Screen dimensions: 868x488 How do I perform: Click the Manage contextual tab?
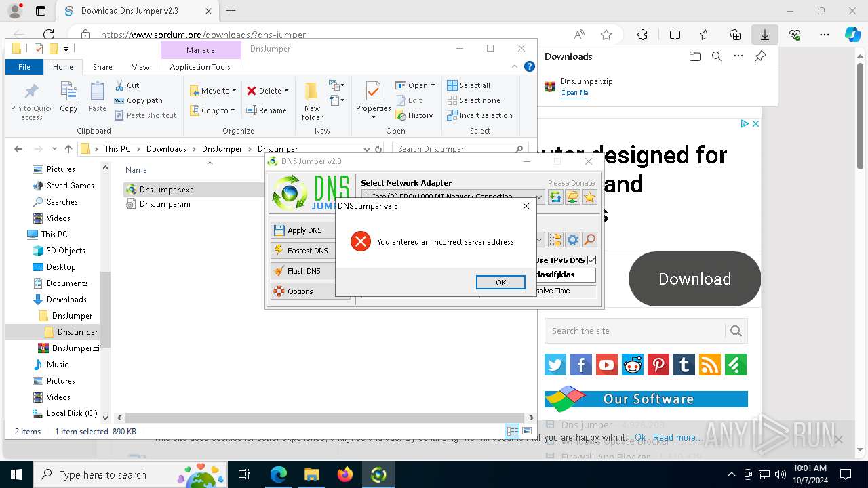point(201,50)
